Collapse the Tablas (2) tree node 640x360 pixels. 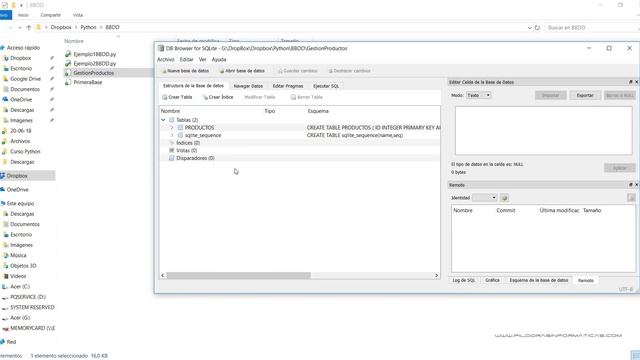(163, 120)
